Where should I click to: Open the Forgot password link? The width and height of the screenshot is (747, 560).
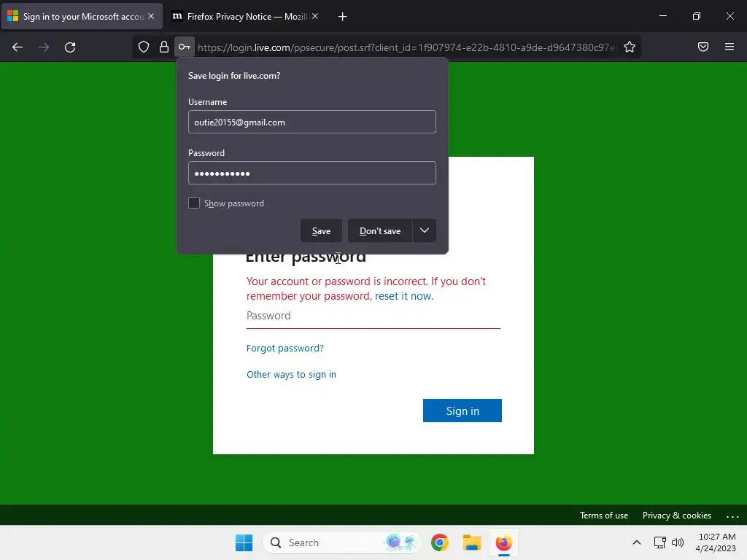pos(285,348)
